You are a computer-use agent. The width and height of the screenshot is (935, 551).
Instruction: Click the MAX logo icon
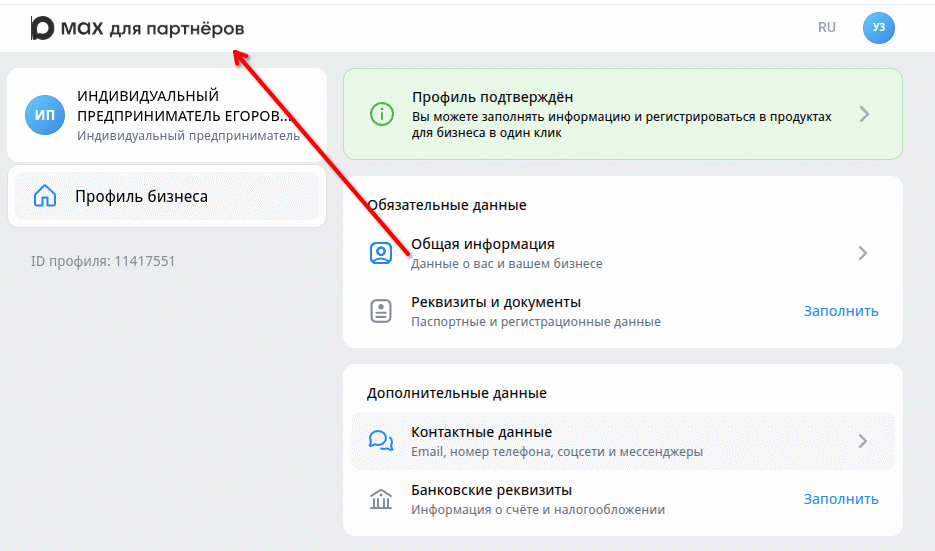click(43, 28)
